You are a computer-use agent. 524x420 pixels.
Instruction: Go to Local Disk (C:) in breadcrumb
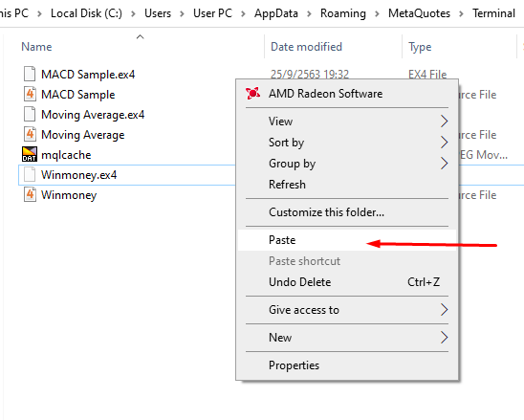coord(86,13)
